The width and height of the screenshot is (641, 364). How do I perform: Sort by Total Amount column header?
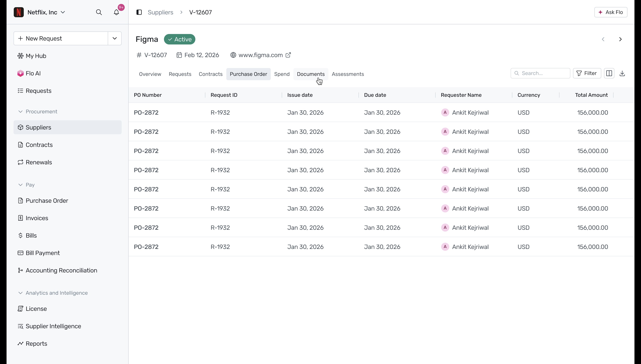click(591, 95)
